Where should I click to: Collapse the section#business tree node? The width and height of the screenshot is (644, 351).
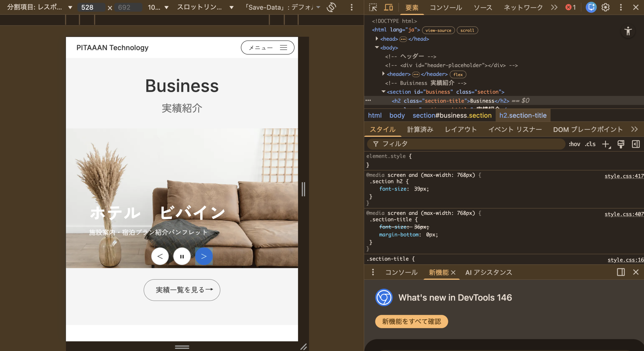(x=383, y=92)
